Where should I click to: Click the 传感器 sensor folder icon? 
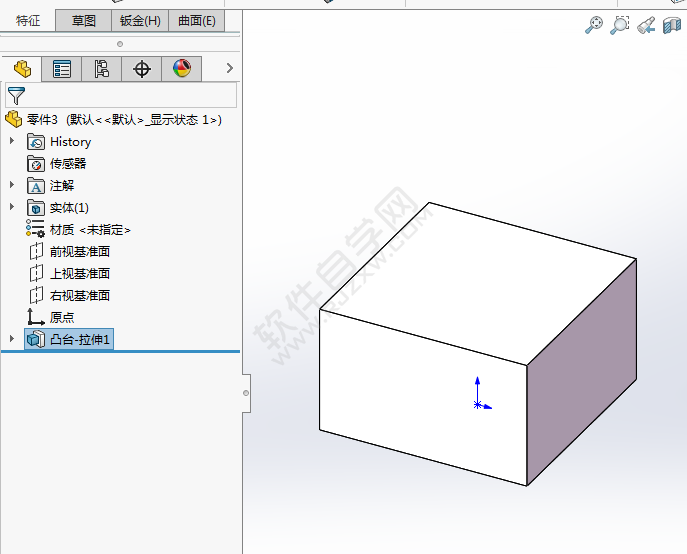[36, 163]
